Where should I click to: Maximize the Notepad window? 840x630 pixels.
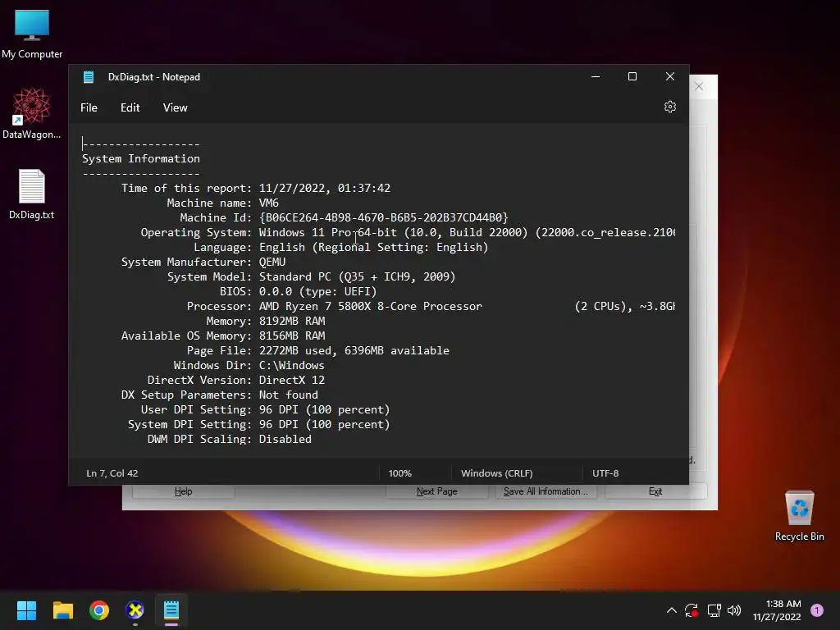pyautogui.click(x=632, y=76)
